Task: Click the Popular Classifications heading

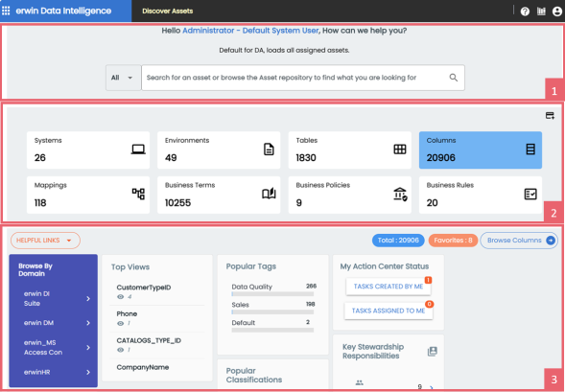Action: [x=254, y=376]
